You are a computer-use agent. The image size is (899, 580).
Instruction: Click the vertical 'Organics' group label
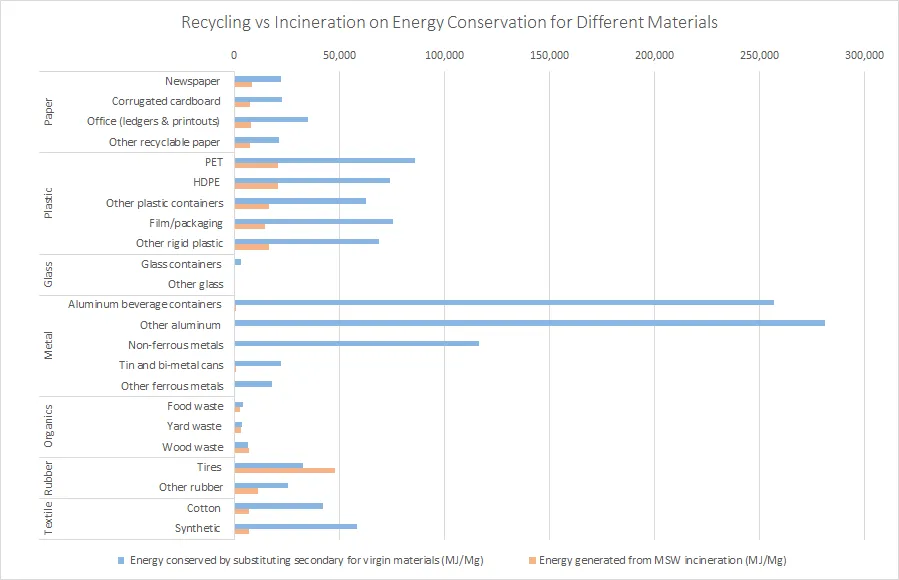(x=49, y=426)
